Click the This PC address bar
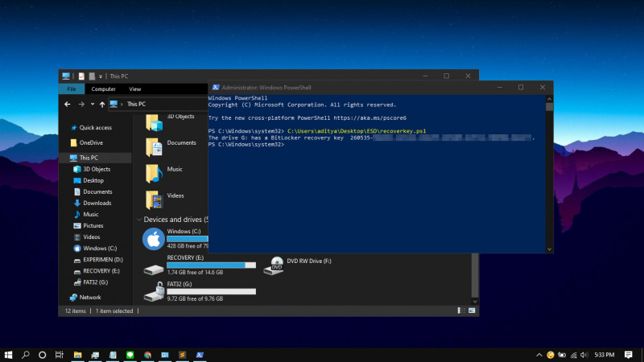The height and width of the screenshot is (362, 644). 159,105
